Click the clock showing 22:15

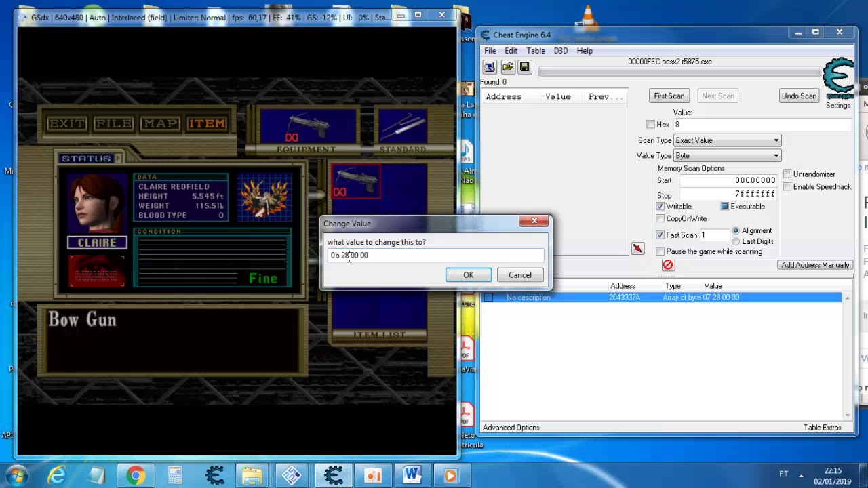click(833, 471)
